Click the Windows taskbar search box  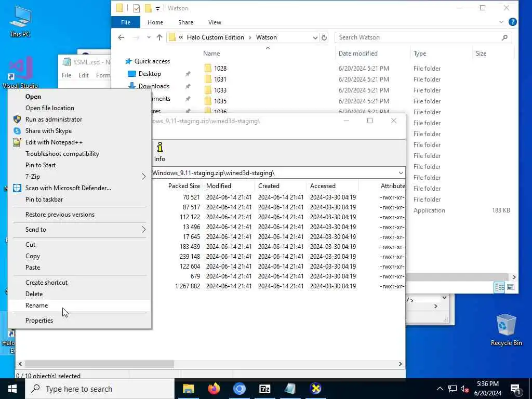99,389
